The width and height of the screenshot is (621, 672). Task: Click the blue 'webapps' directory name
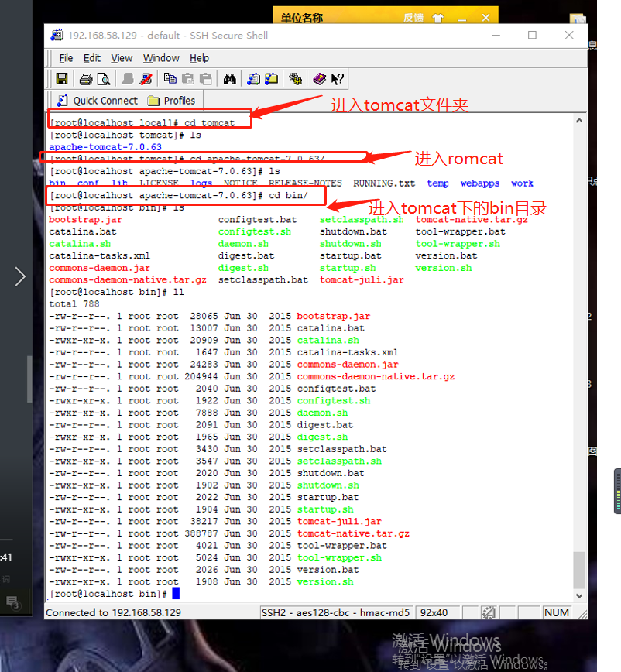[x=480, y=183]
